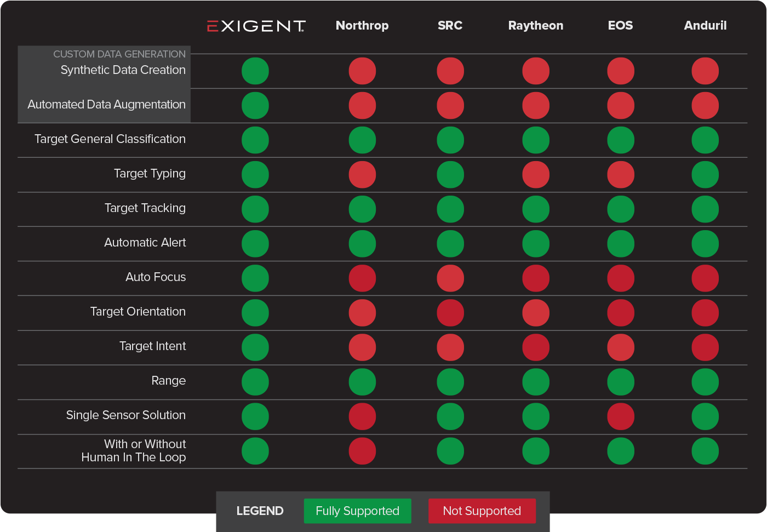Select the Raytheon column header
Viewport: 767px width, 532px height.
[536, 26]
